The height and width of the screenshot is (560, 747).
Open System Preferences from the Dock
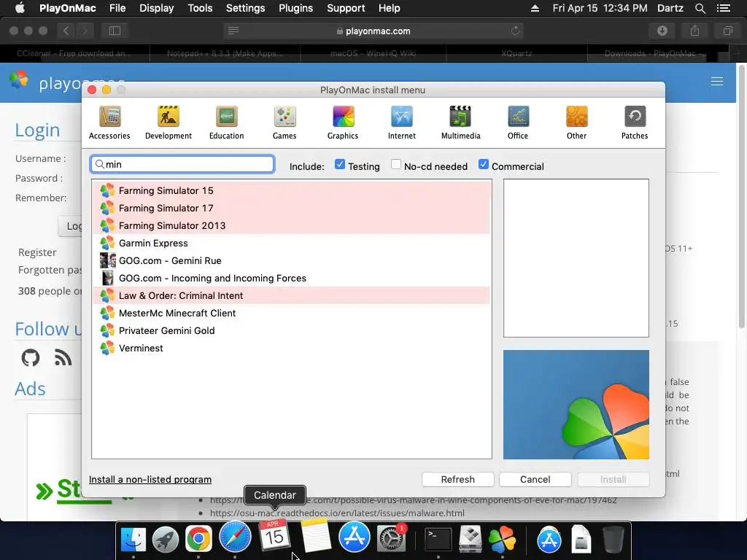tap(392, 539)
